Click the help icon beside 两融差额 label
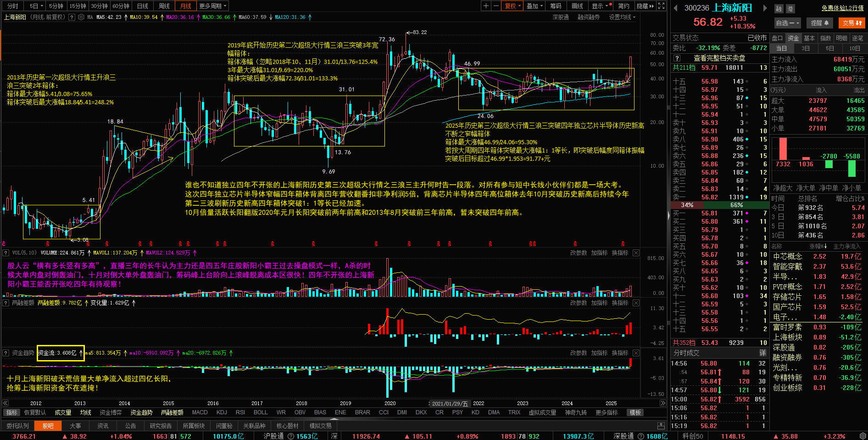868x440 pixels. coord(6,303)
